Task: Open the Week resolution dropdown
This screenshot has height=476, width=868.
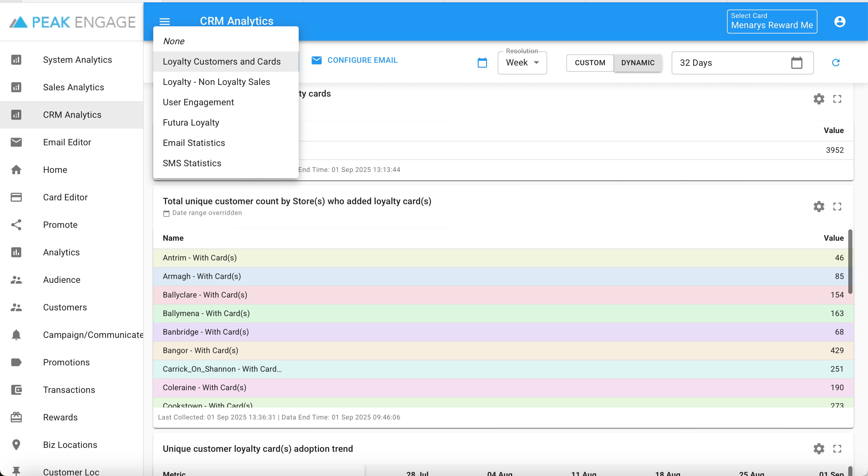Action: pyautogui.click(x=522, y=62)
